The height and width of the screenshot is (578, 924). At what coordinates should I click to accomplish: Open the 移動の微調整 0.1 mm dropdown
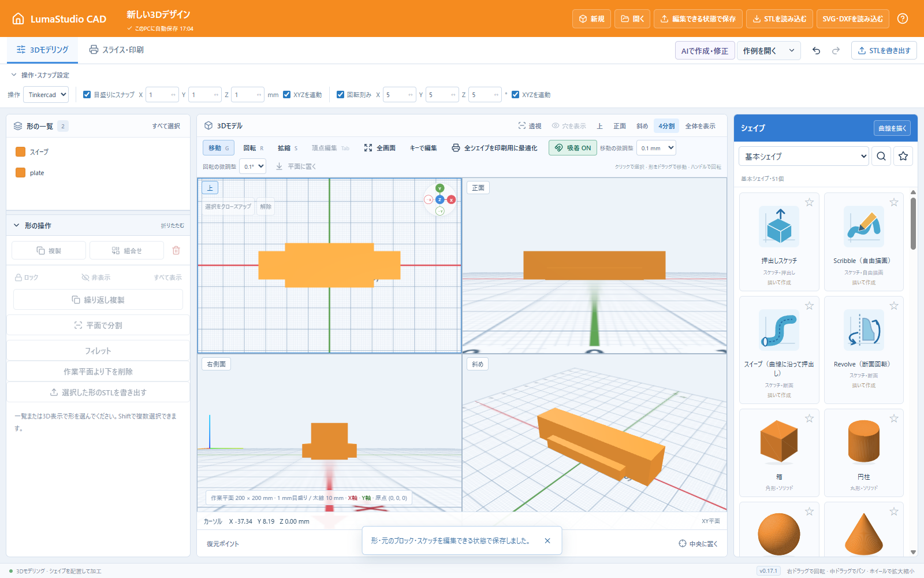[x=656, y=148]
